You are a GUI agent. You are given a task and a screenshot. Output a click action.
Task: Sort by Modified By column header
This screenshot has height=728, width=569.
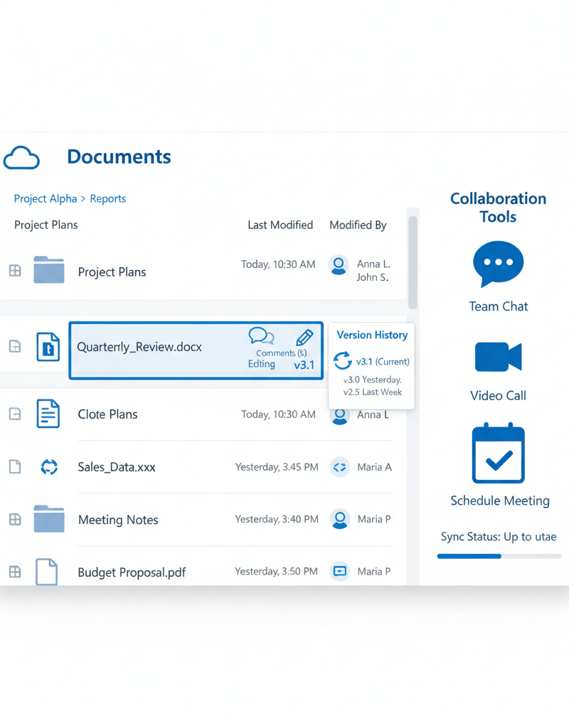click(358, 225)
